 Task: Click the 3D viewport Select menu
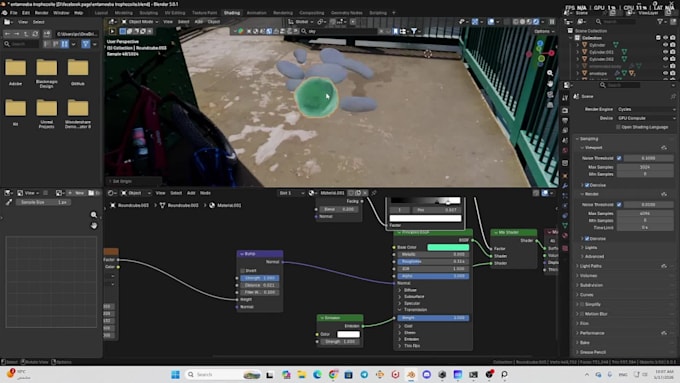tap(183, 21)
